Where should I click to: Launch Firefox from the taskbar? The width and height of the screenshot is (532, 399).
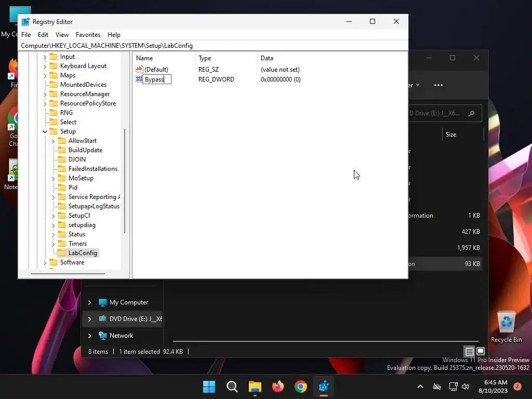click(x=278, y=387)
